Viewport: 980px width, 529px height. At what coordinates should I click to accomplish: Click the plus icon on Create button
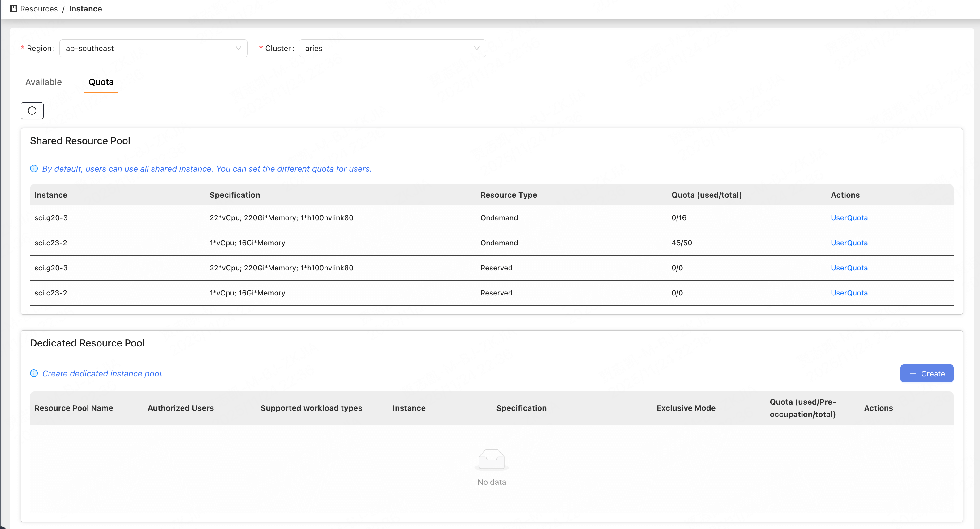coord(913,373)
